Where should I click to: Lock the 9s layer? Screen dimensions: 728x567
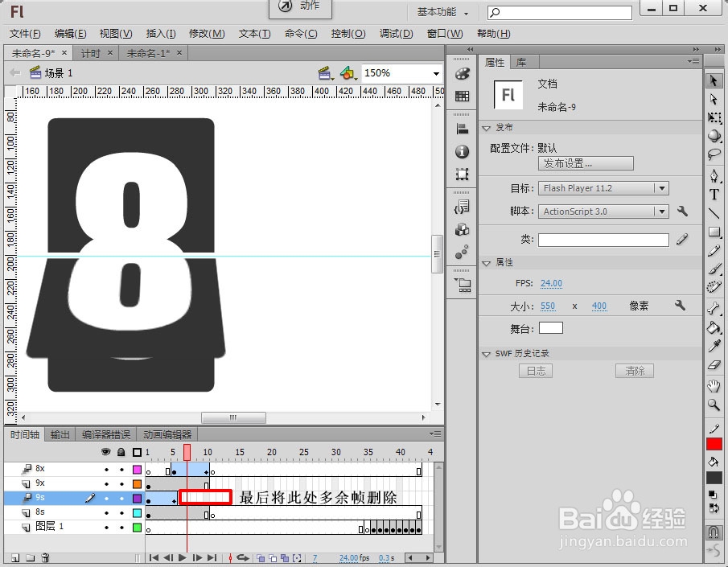[x=121, y=499]
